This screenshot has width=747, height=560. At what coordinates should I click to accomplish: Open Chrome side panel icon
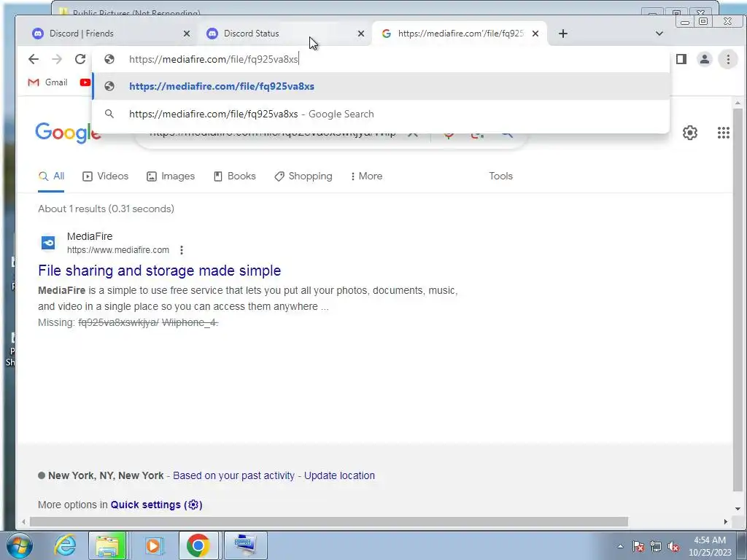681,59
